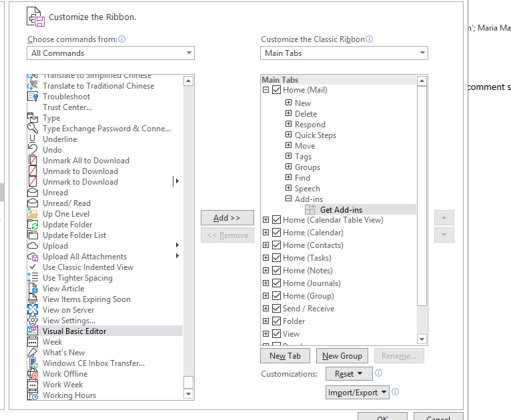Expand the Quick Steps group

point(288,135)
